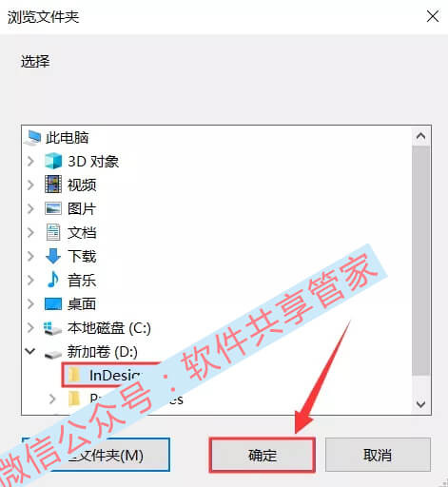This screenshot has height=487, width=448.
Task: Select the 此电脑 computer icon
Action: pos(33,138)
